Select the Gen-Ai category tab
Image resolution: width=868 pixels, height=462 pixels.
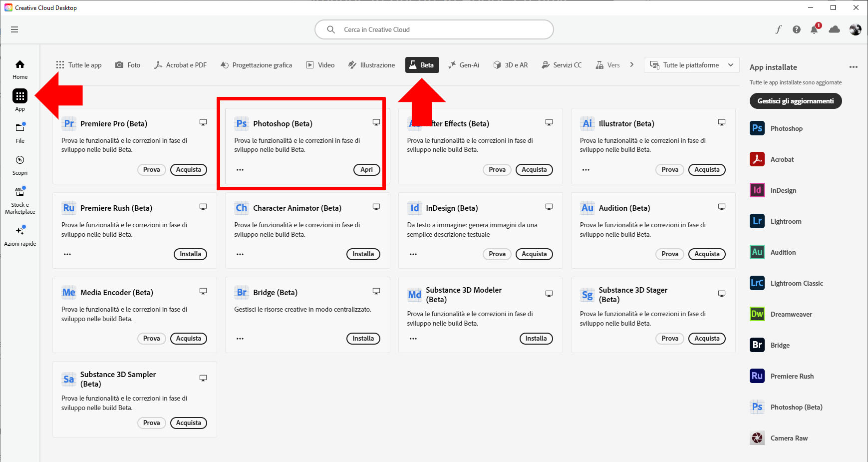point(464,65)
